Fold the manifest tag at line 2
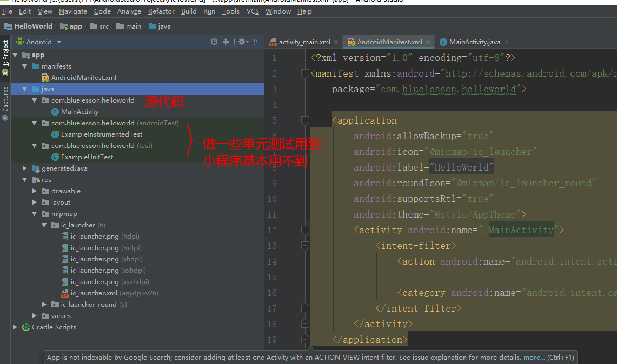The width and height of the screenshot is (617, 364). pos(305,73)
